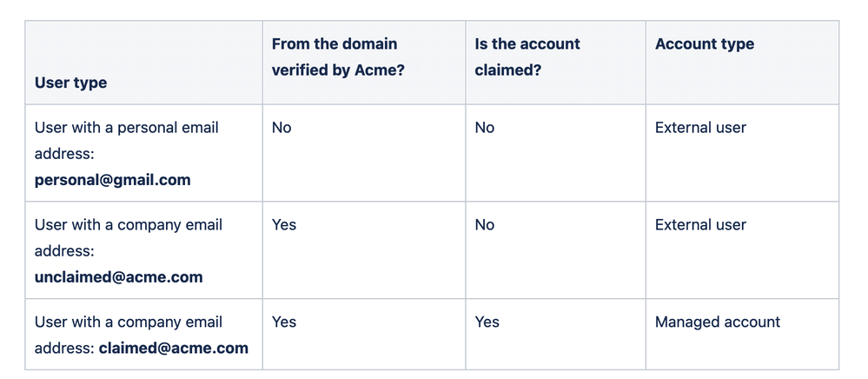Click 'User with a company email' in the claimed@acme.com row
Viewport: 868px width, 379px height.
129,322
